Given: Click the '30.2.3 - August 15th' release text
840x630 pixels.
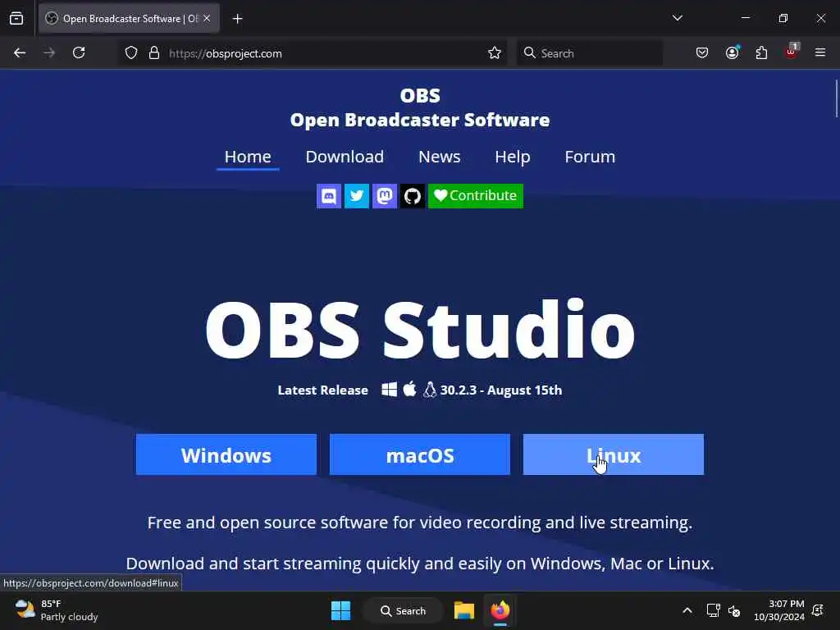Looking at the screenshot, I should (501, 390).
